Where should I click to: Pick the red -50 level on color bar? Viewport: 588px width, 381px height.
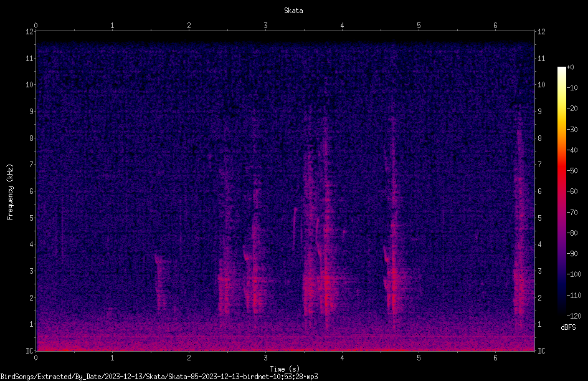point(561,171)
